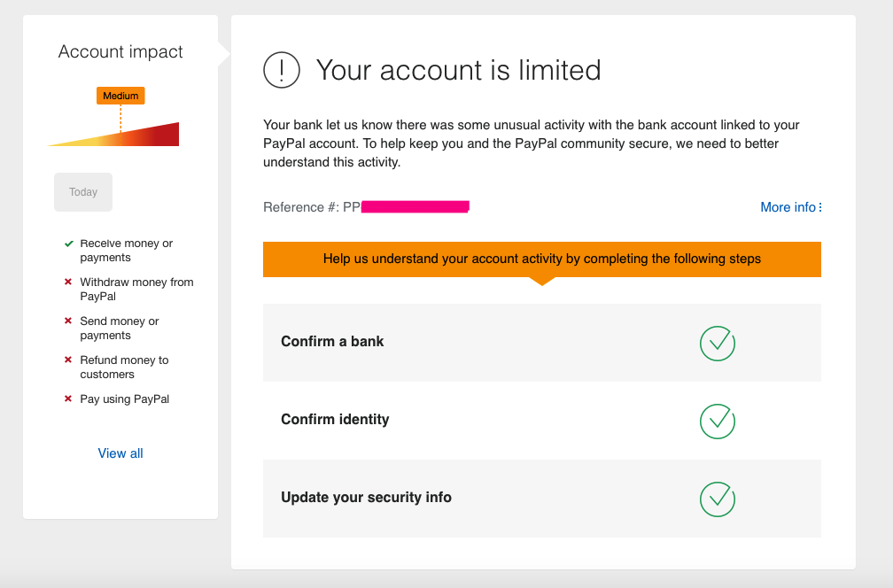
Task: Click the orange Help us understand banner
Action: [541, 259]
